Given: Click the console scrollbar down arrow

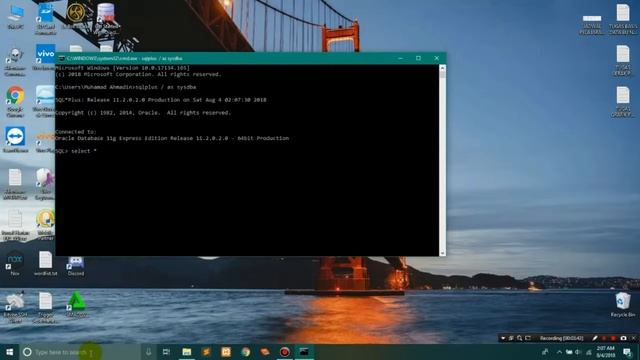Looking at the screenshot, I should [x=442, y=253].
